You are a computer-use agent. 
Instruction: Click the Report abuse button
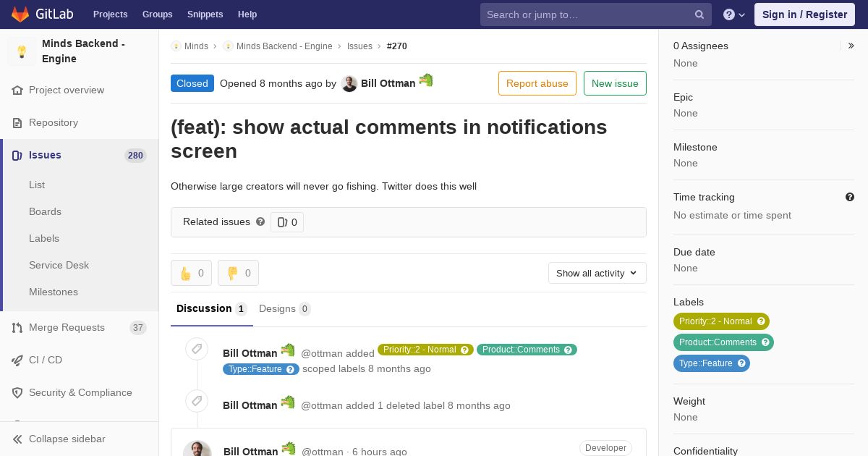pyautogui.click(x=537, y=83)
